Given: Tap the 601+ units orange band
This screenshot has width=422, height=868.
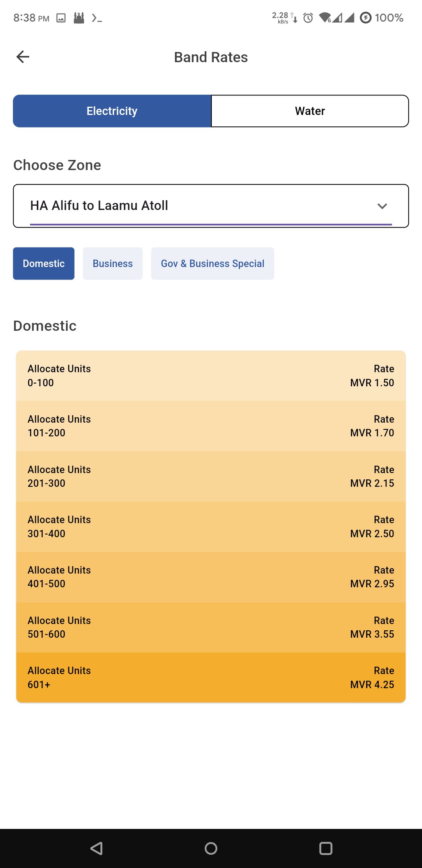Looking at the screenshot, I should tap(211, 678).
